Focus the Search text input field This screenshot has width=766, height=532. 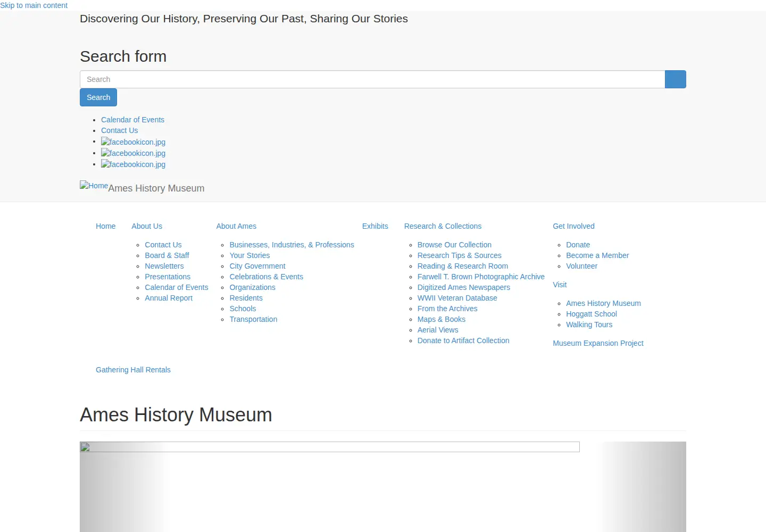pos(372,79)
